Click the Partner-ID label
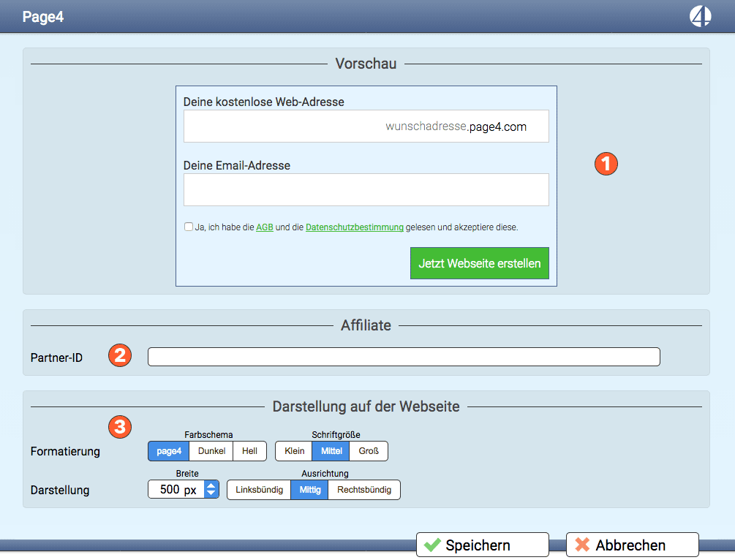Screen dimensions: 735x560 (57, 357)
